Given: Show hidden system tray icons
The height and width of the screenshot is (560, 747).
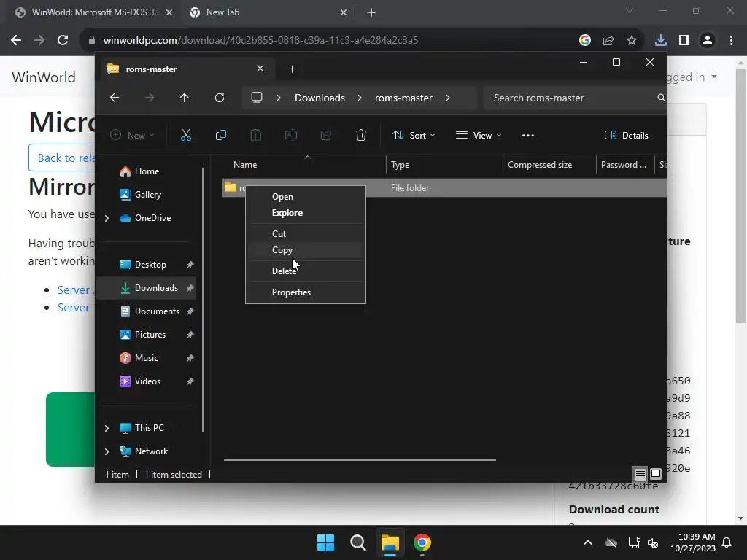Looking at the screenshot, I should pyautogui.click(x=588, y=542).
